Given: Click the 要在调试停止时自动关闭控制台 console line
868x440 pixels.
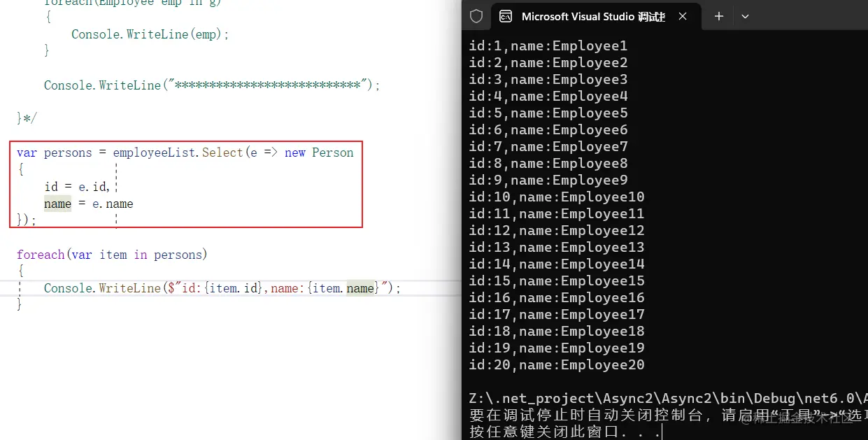Looking at the screenshot, I should pos(668,416).
